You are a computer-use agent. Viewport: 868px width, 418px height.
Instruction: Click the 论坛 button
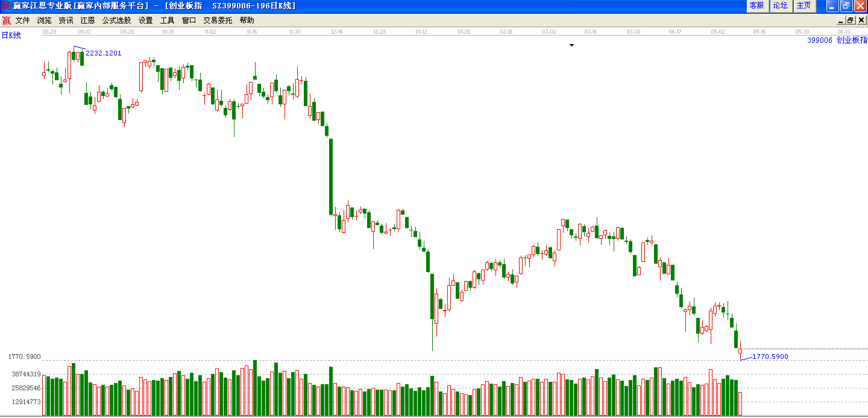coord(780,5)
